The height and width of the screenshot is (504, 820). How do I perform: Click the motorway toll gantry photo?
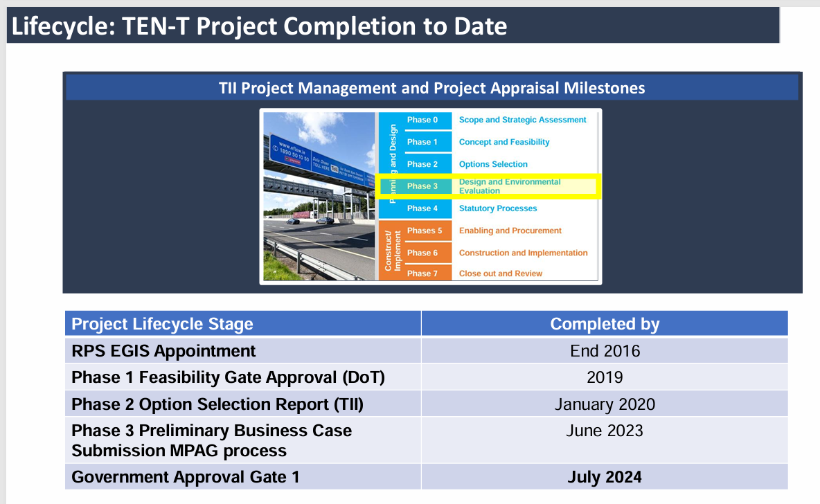(319, 196)
